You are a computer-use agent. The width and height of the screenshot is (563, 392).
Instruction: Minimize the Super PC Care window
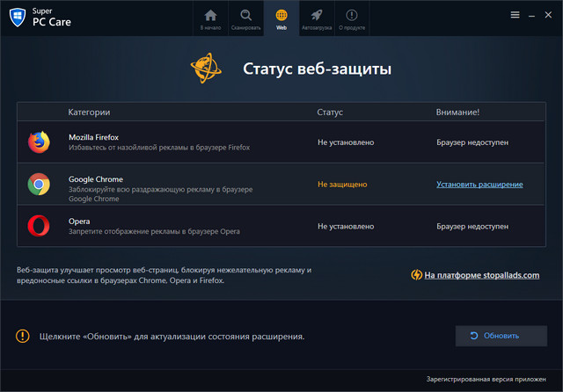click(x=531, y=15)
